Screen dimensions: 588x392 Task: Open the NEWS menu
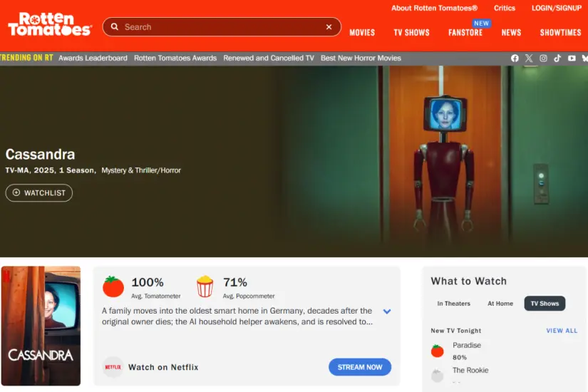click(511, 33)
